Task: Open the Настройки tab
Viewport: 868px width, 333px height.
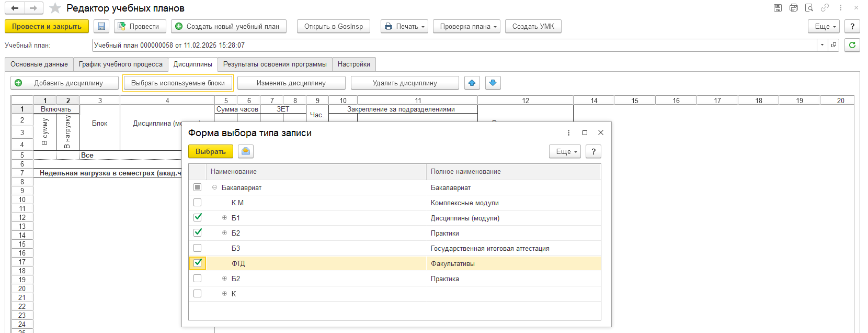Action: (353, 64)
